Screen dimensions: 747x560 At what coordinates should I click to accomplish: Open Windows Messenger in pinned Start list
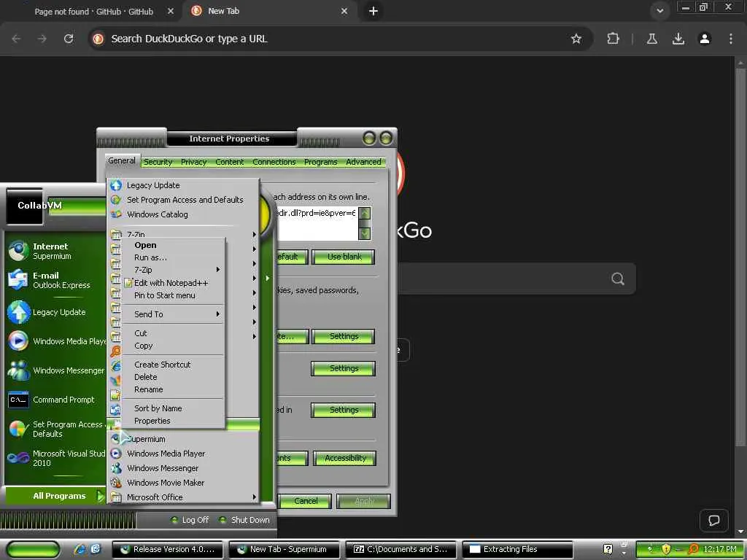56,370
